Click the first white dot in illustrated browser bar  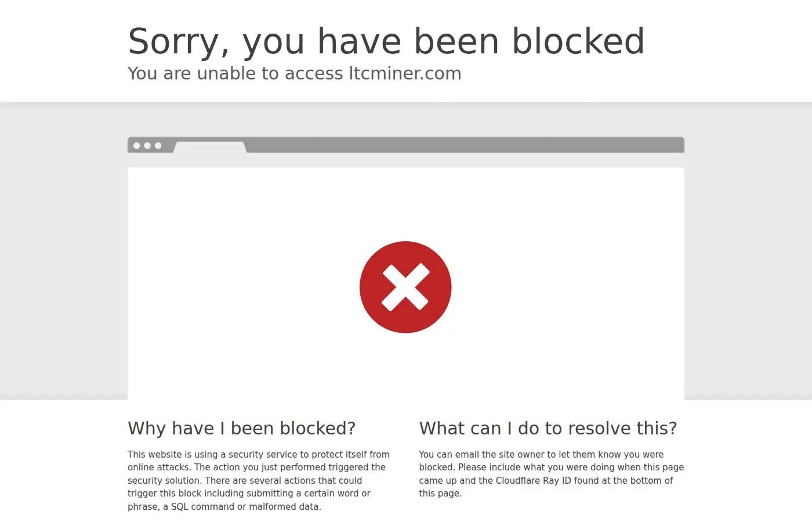tap(137, 146)
